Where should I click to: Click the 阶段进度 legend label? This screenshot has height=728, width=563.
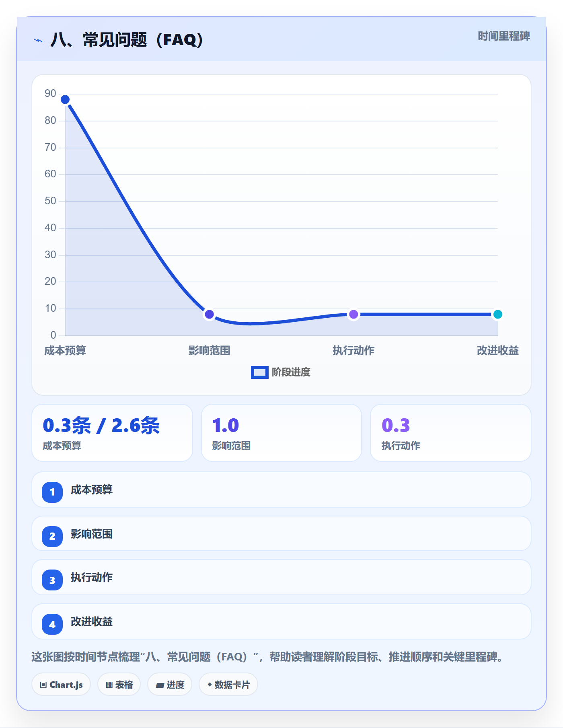pos(291,372)
